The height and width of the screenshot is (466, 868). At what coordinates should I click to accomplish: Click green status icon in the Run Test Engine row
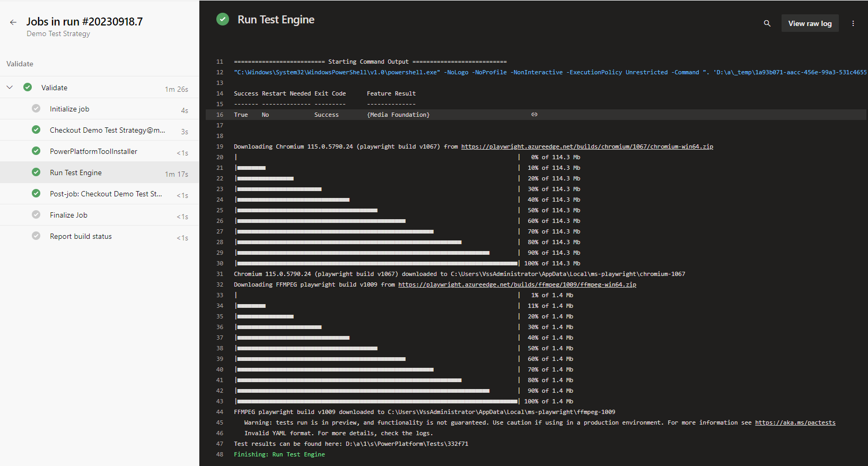point(36,172)
